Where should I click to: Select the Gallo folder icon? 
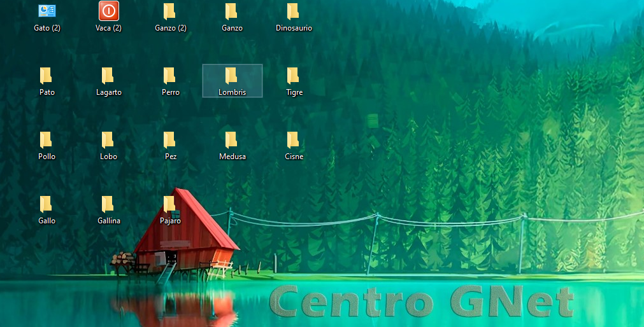coord(46,204)
